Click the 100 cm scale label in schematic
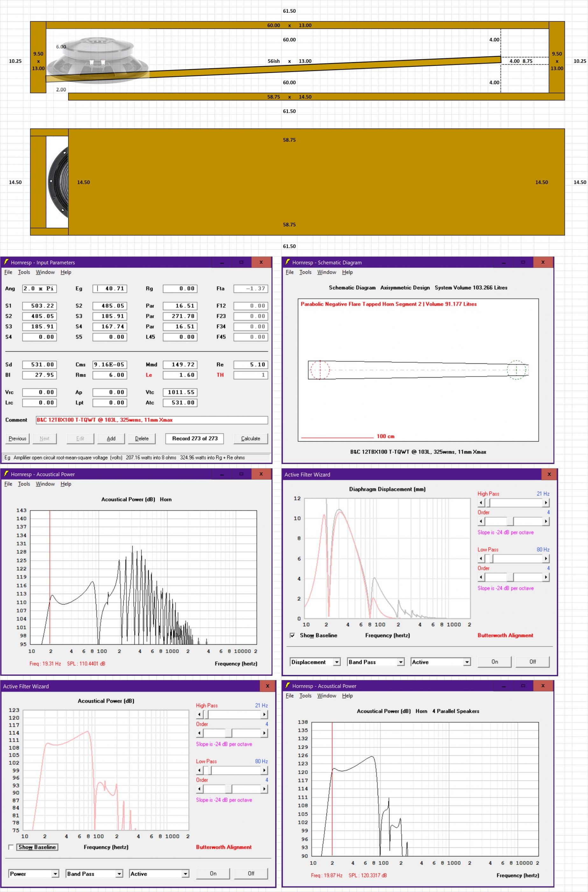Image resolution: width=588 pixels, height=892 pixels. coord(386,436)
